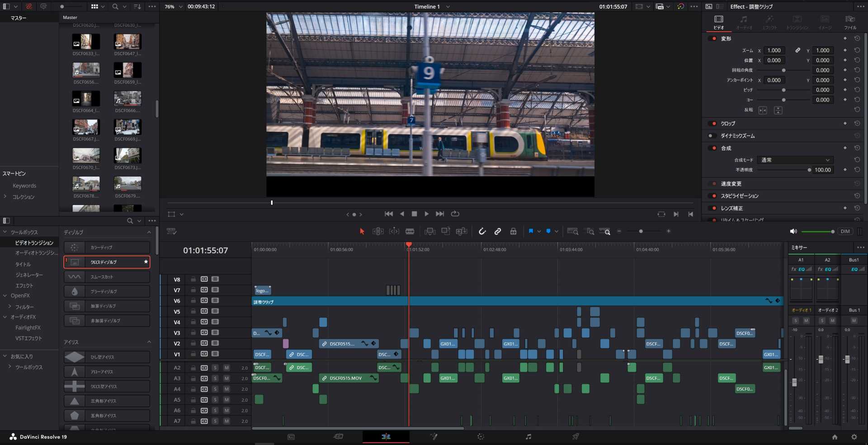Open the marker color dropdown arrow
Viewport: 868px width, 445px height.
tap(557, 231)
